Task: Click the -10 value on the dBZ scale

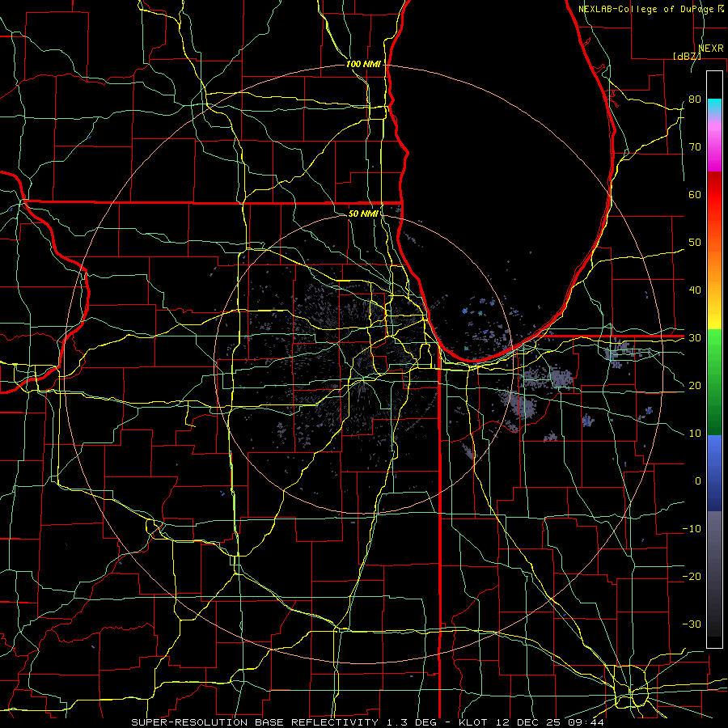Action: (692, 529)
